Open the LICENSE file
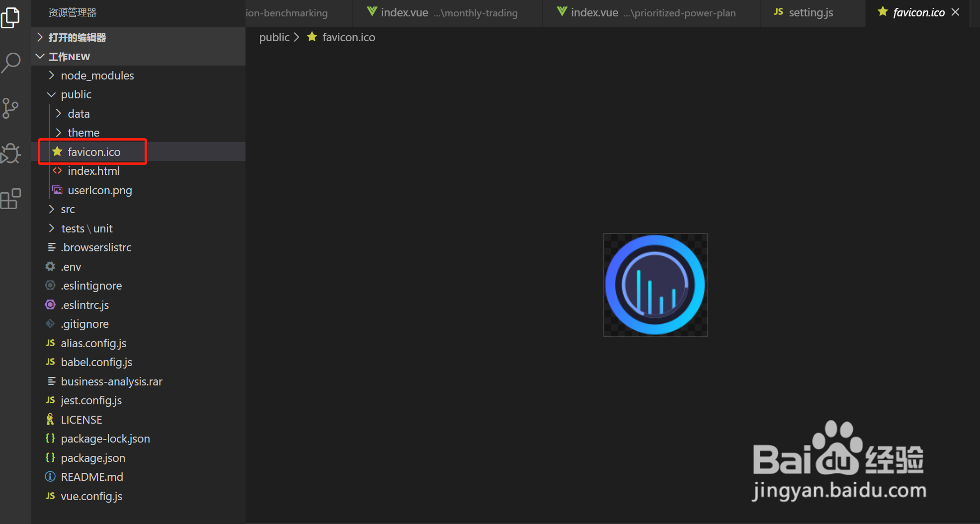The image size is (980, 524). click(x=138, y=420)
